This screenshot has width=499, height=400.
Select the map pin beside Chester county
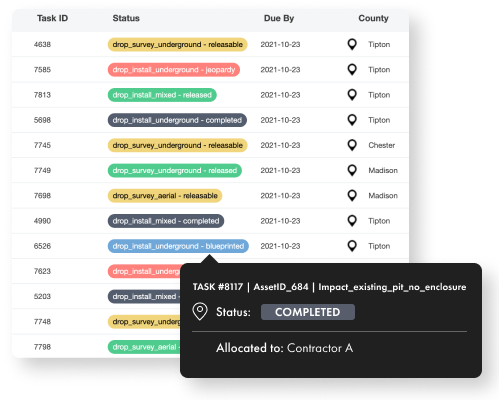click(352, 145)
